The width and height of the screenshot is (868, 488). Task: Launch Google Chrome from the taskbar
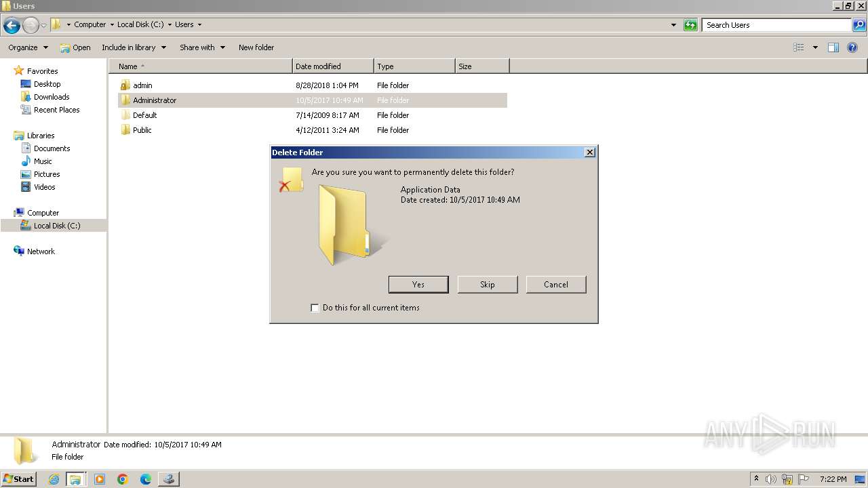click(x=123, y=479)
